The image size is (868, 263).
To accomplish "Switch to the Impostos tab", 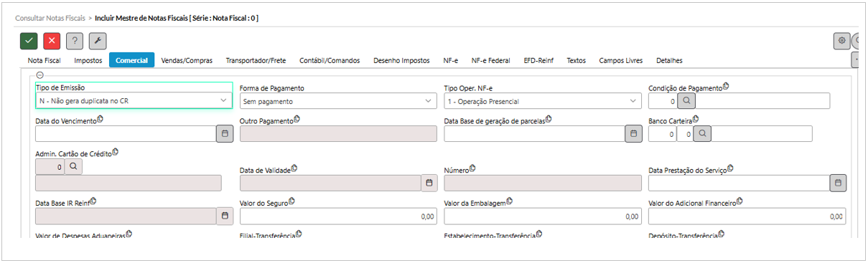I will coord(88,61).
